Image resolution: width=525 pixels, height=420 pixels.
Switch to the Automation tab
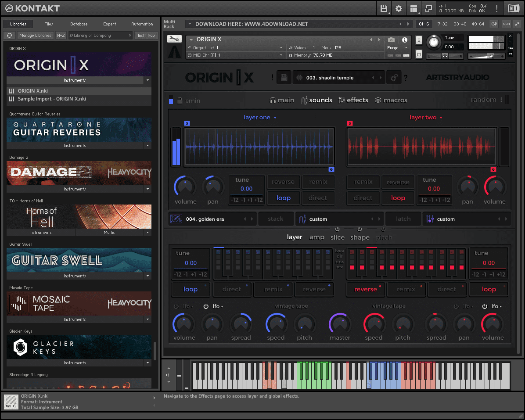coord(142,24)
